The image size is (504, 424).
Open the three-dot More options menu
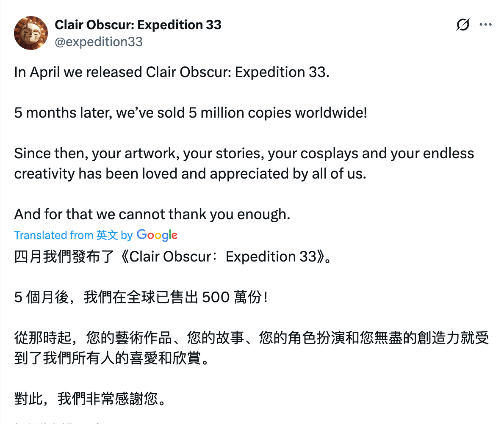tap(485, 25)
